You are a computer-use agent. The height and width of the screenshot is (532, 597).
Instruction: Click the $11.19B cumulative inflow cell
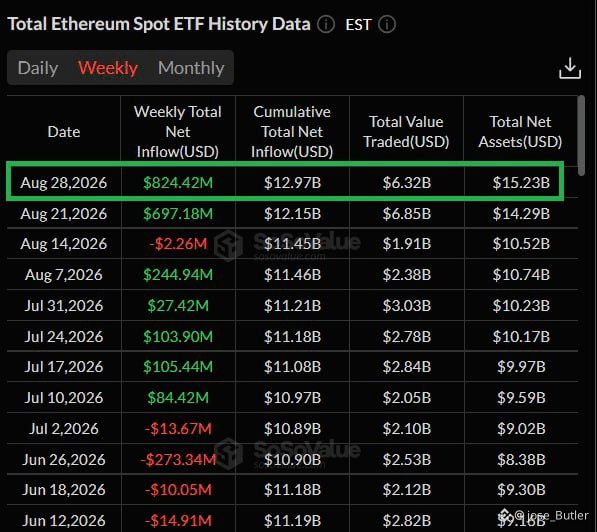click(292, 521)
